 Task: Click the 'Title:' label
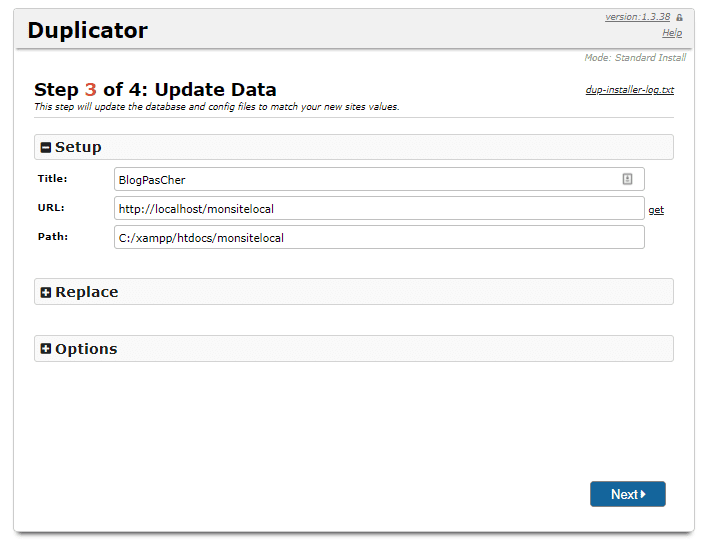(x=53, y=179)
